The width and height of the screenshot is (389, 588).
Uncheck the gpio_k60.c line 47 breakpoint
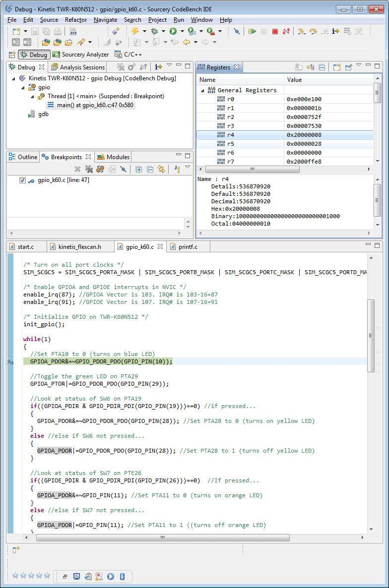click(x=22, y=180)
